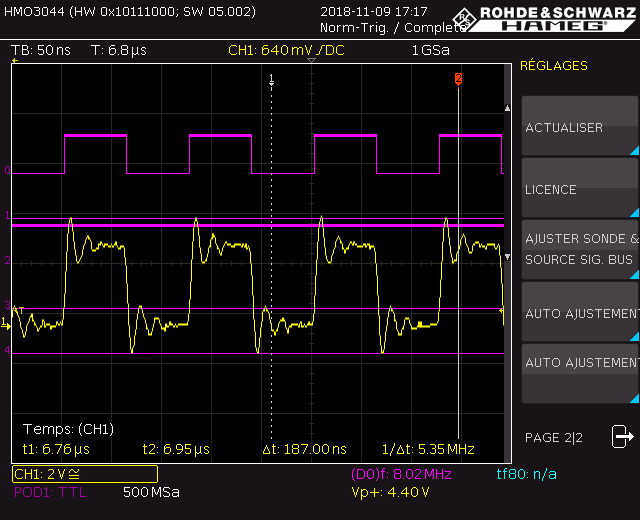Open the RÉGLAGES menu title
This screenshot has height=520, width=640.
point(554,66)
